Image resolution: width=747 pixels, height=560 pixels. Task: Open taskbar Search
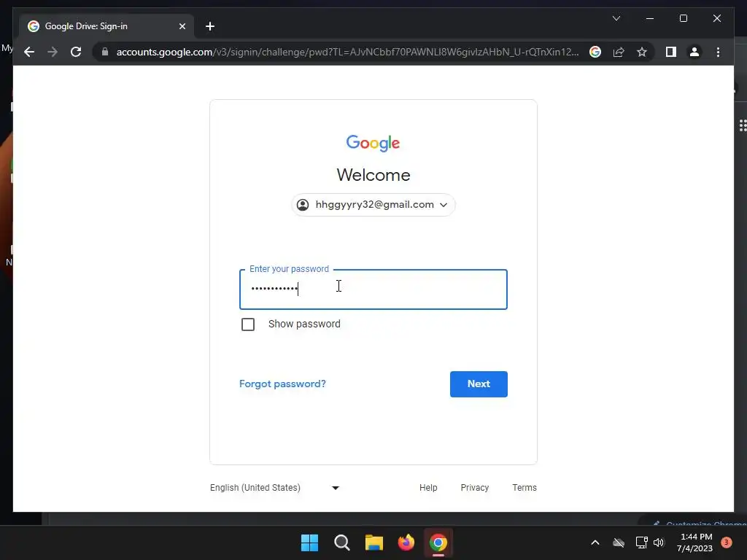coord(341,542)
